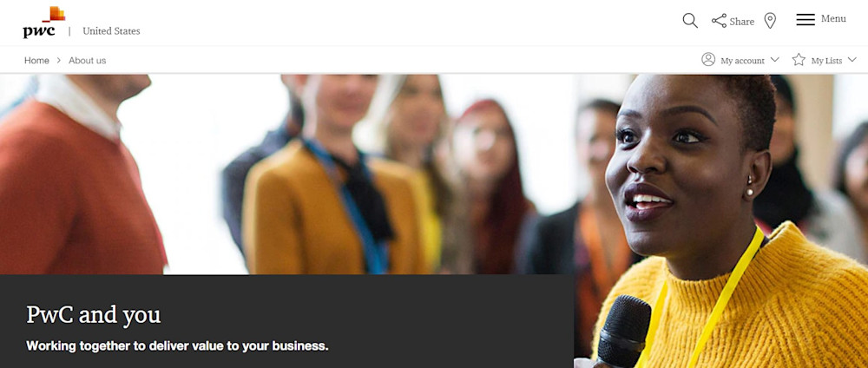This screenshot has height=368, width=868.
Task: Click the Menu text label
Action: click(x=833, y=19)
